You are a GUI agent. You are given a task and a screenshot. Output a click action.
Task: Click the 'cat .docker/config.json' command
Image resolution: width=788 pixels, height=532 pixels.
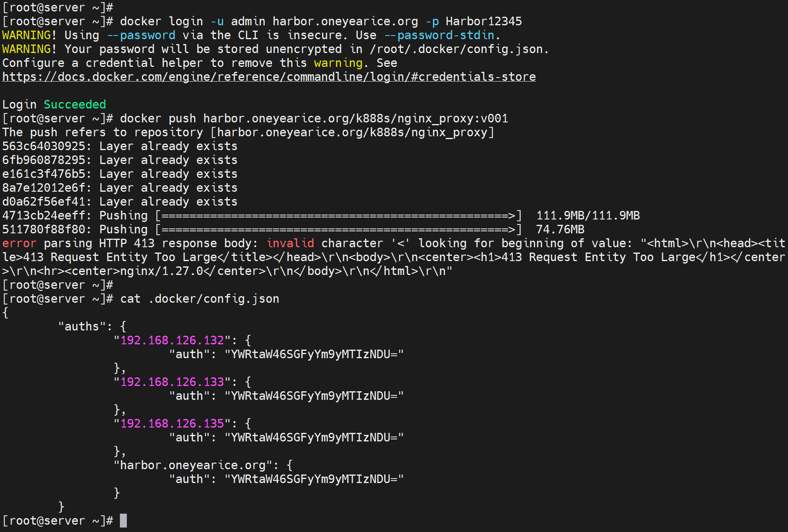point(199,299)
